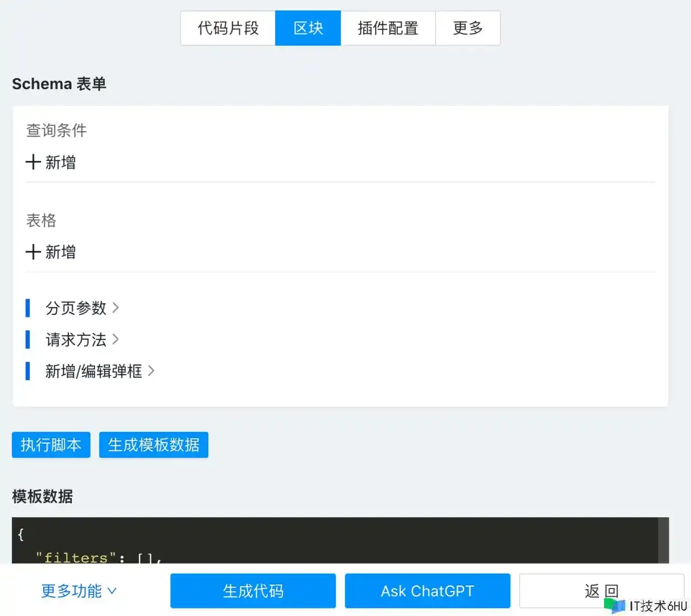Click the 生成代码 button
This screenshot has width=691, height=616.
pos(253,591)
